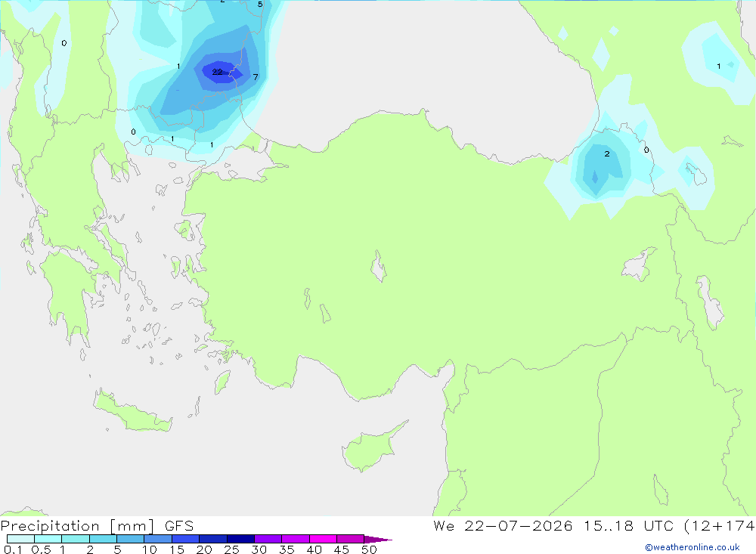Click the 'Precipitation [mm]' title text
The height and width of the screenshot is (554, 756).
(77, 526)
